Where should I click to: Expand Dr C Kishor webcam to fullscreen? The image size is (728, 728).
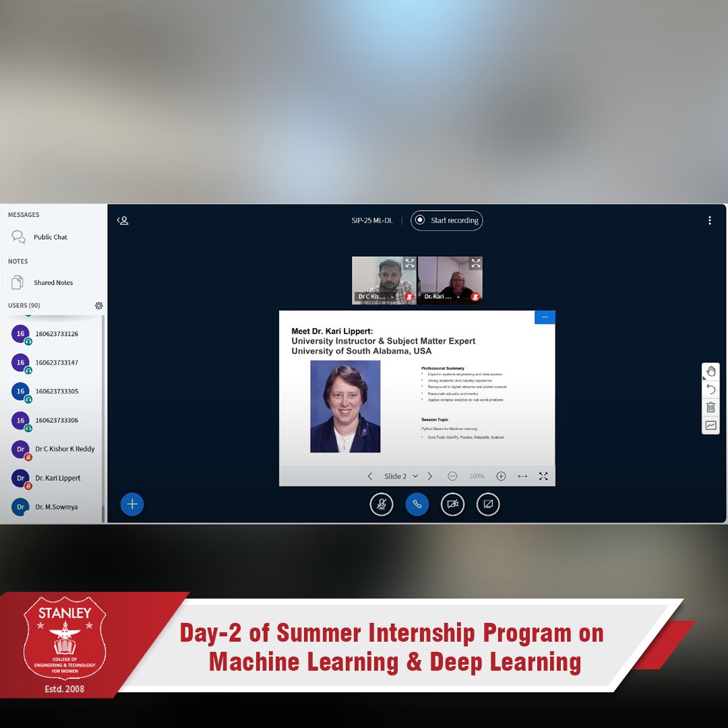point(410,264)
